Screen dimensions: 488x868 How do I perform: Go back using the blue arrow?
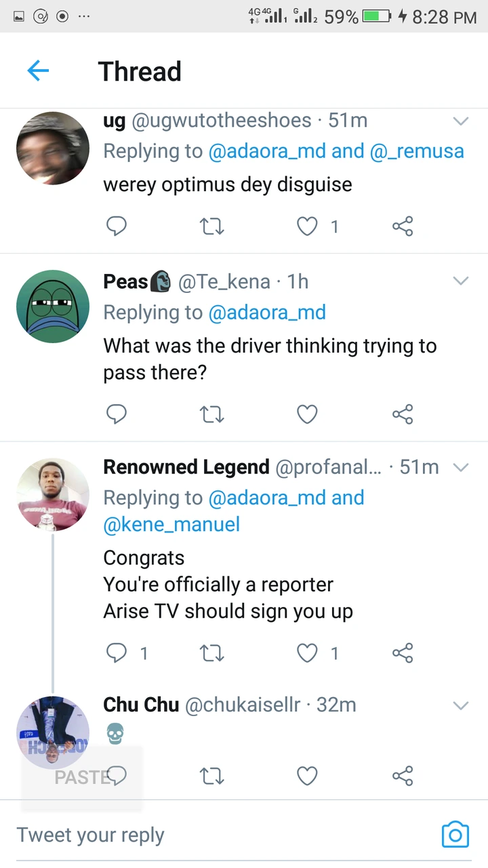(38, 71)
